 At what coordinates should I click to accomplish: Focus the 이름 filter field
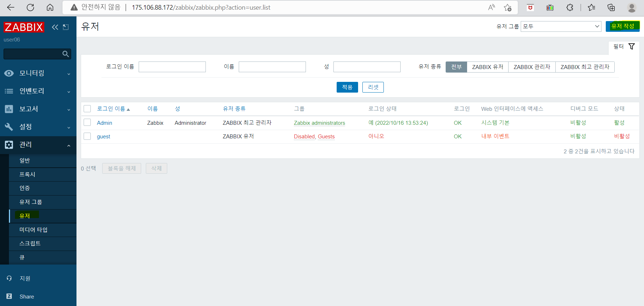tap(272, 67)
